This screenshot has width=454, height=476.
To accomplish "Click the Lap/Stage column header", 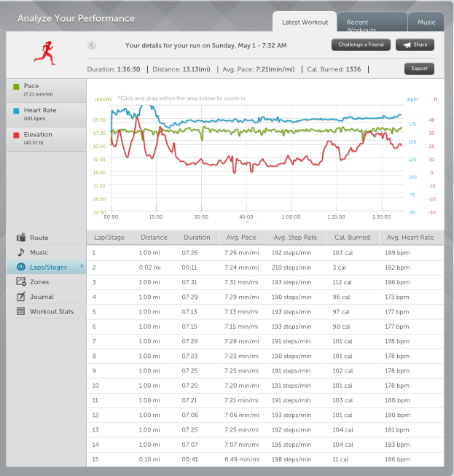I will pos(109,238).
